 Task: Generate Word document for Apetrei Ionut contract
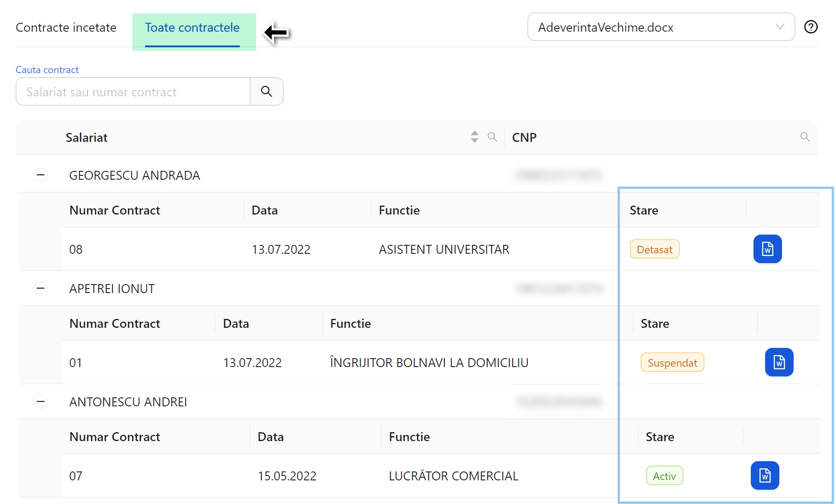click(778, 362)
